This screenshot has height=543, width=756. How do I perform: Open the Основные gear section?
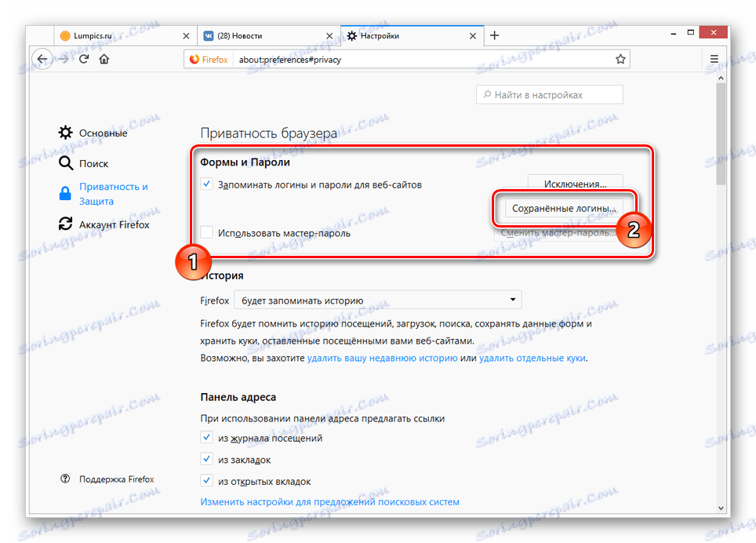point(93,133)
